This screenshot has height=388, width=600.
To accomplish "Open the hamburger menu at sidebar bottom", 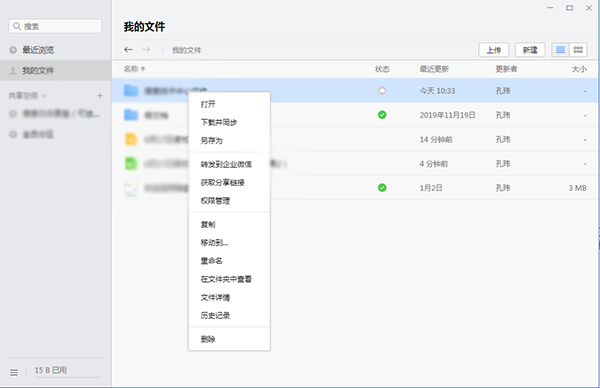I will [14, 372].
